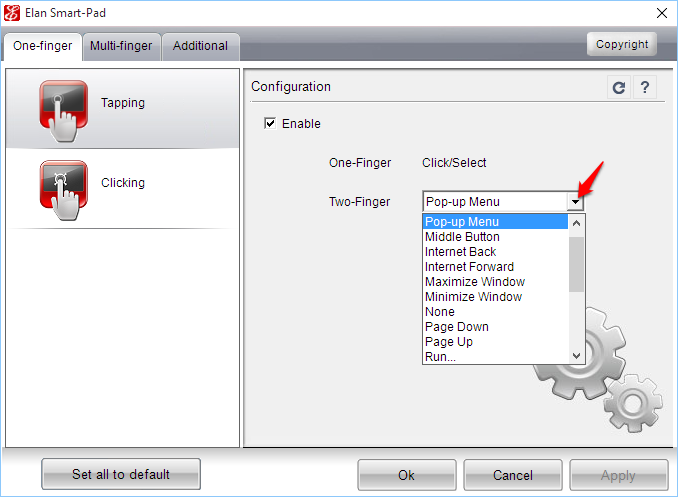
Task: Open help with the question mark icon
Action: 645,88
